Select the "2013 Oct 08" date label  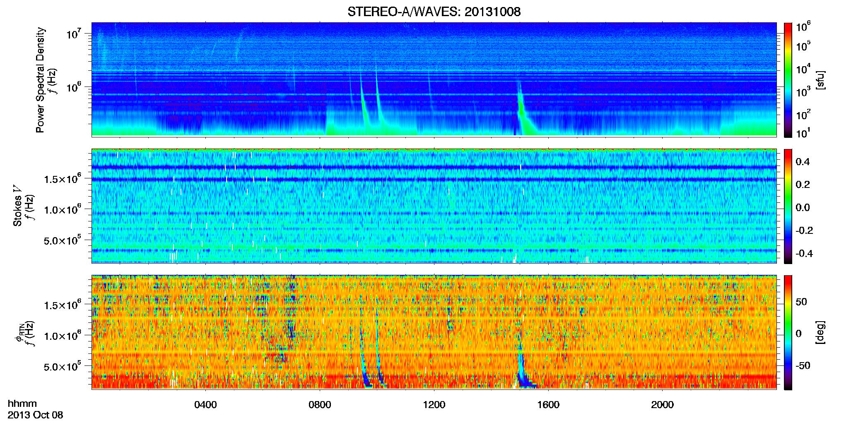point(35,415)
